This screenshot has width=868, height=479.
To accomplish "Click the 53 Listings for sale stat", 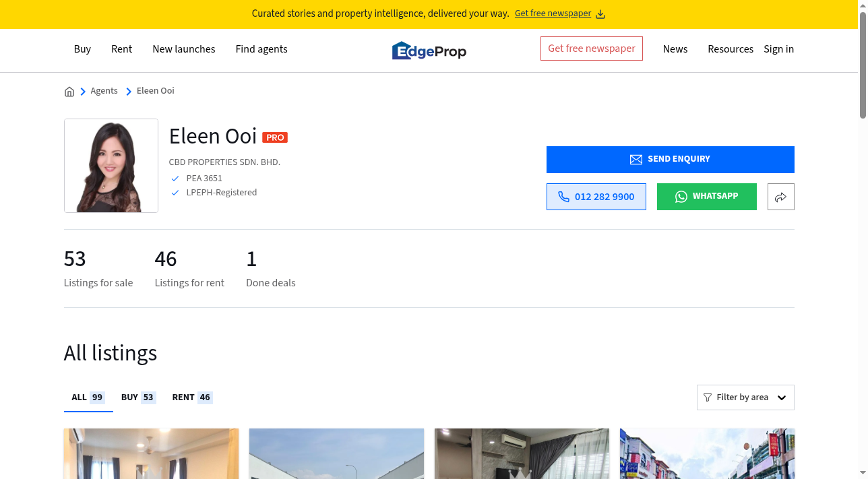I will point(98,269).
